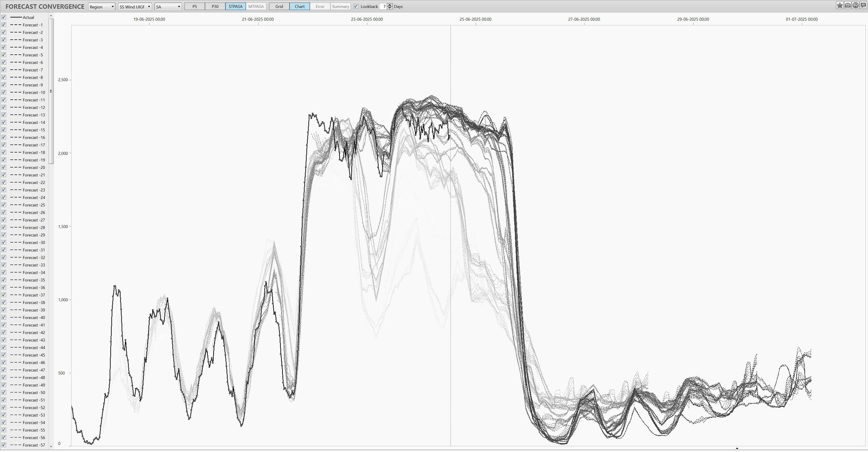Screen dimensions: 868x452
Task: Toggle the Forecast -5 series checkbox
Action: pyautogui.click(x=4, y=55)
